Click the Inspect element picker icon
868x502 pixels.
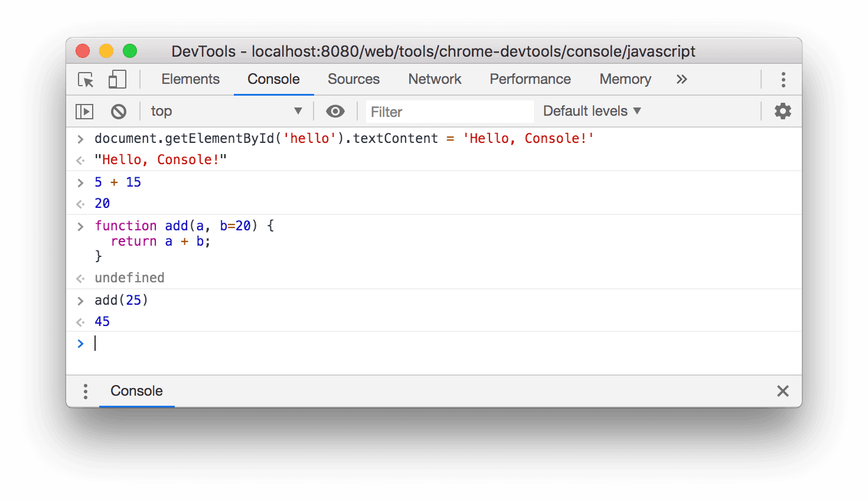point(84,79)
